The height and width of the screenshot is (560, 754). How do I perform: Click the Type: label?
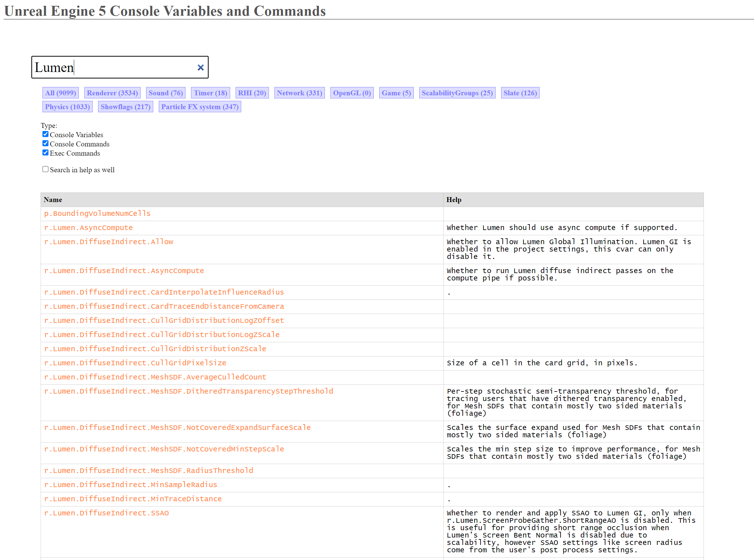point(49,125)
